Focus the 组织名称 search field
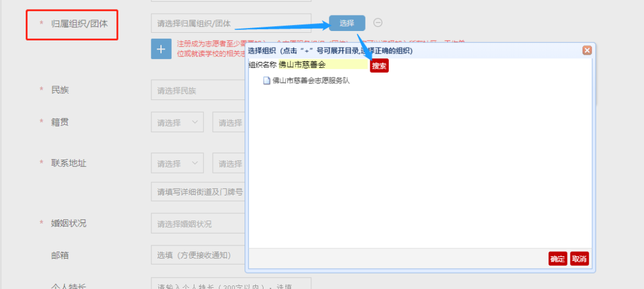This screenshot has width=644, height=289. pyautogui.click(x=323, y=65)
